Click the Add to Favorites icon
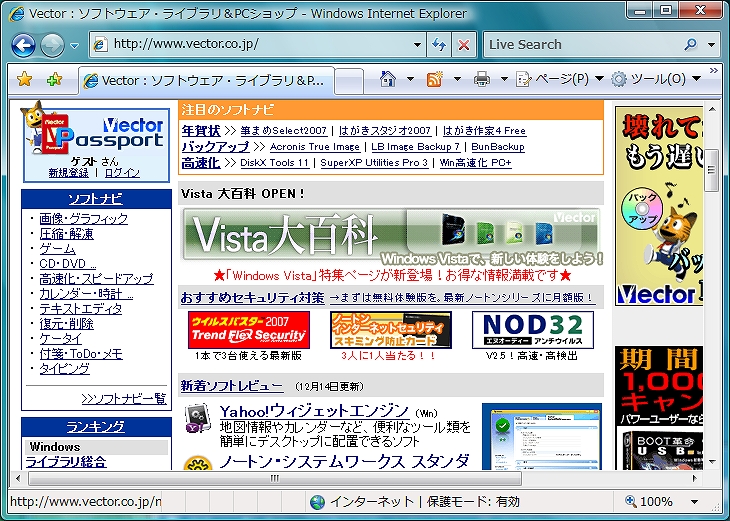The width and height of the screenshot is (730, 521). tap(54, 79)
